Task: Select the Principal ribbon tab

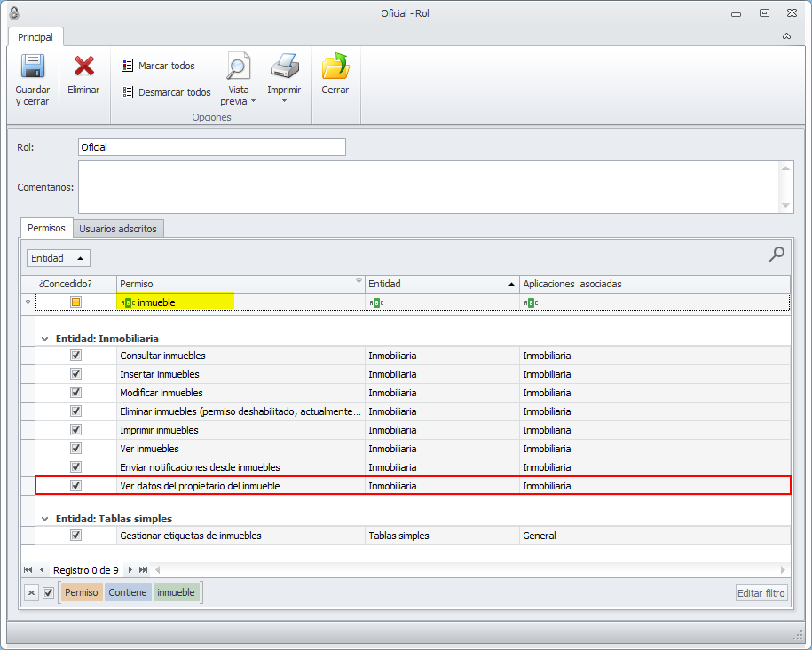Action: [35, 37]
